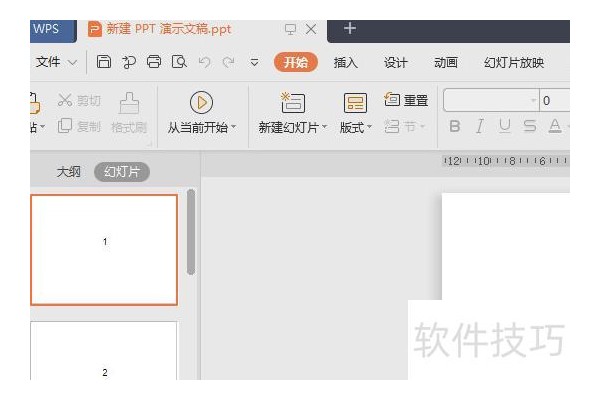Click the horizontal ruler
Screen dimensions: 600x400
pyautogui.click(x=505, y=161)
